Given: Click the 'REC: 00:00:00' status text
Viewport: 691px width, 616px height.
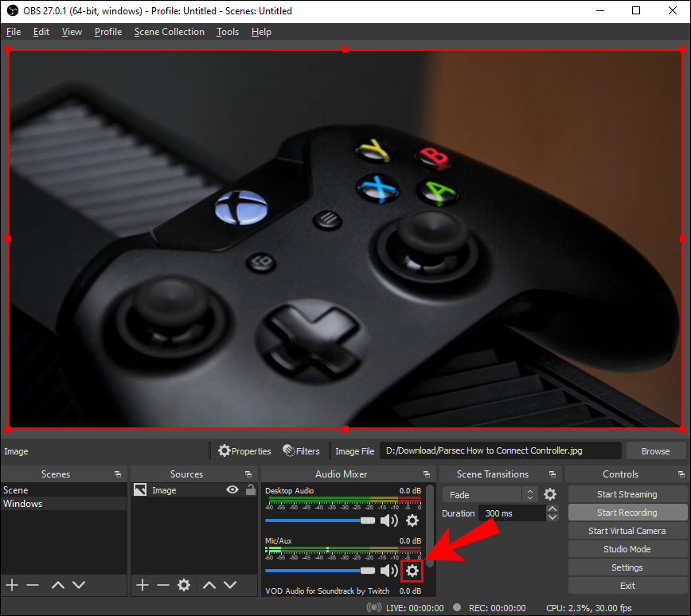Looking at the screenshot, I should tap(497, 608).
